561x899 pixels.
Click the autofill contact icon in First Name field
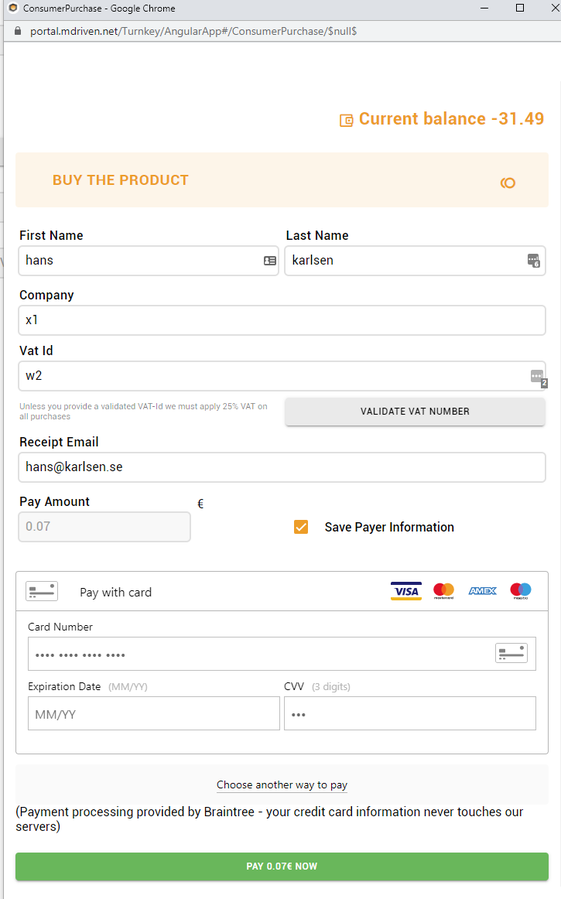tap(270, 261)
